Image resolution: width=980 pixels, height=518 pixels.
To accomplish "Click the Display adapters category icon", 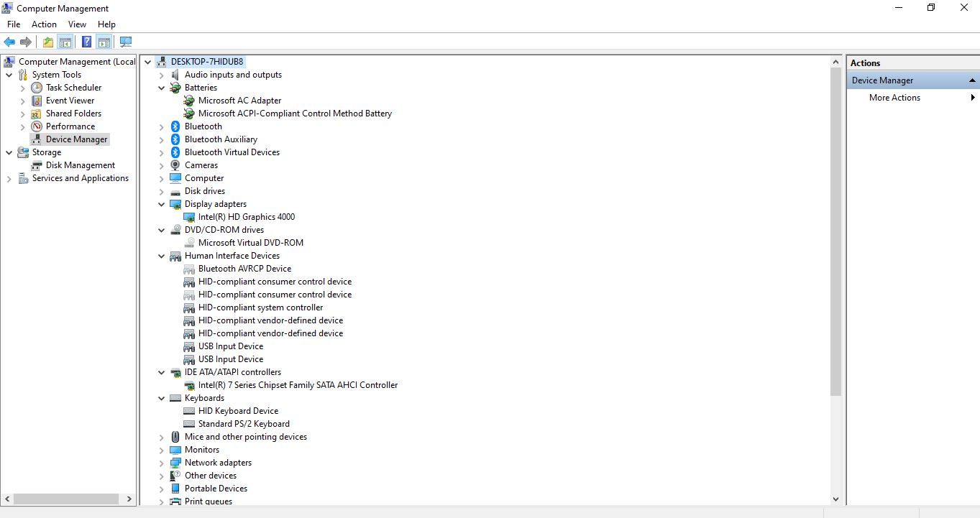I will pos(175,204).
